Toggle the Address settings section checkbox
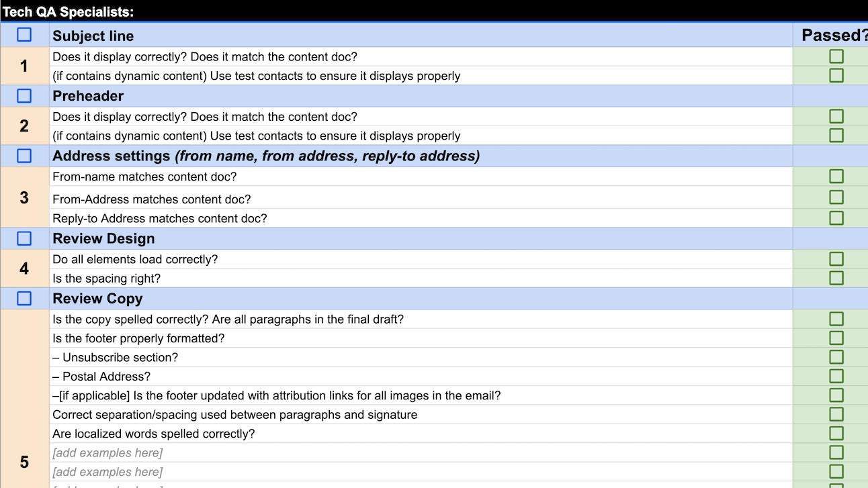Screen dimensions: 868x488 click(24, 155)
